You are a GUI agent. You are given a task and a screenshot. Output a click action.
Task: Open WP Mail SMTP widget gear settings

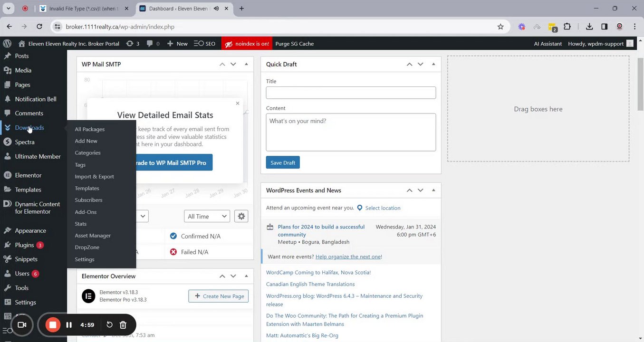(241, 216)
